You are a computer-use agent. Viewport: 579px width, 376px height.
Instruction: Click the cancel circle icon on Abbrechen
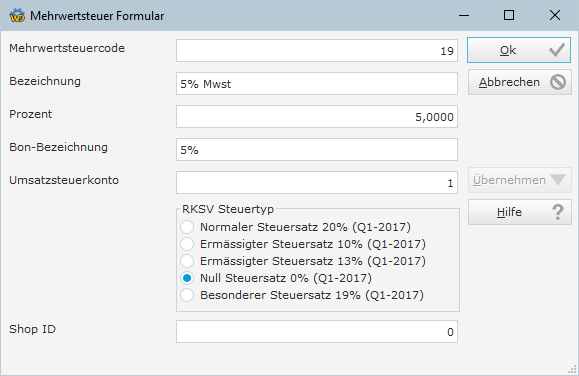[x=558, y=82]
